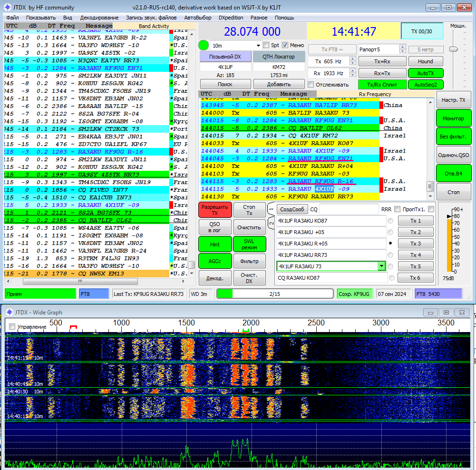Screen dimensions: 476x470
Task: Click the green round monitor indicator
Action: point(204,45)
